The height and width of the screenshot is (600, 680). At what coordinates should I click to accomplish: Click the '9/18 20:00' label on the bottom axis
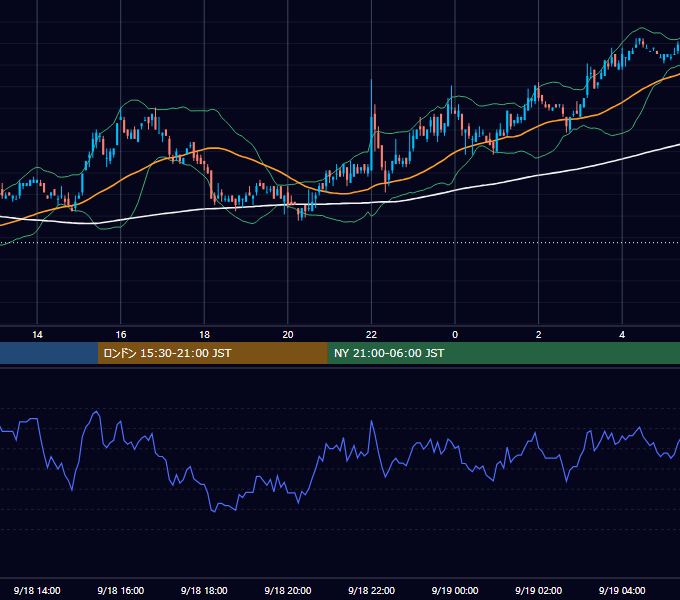288,590
